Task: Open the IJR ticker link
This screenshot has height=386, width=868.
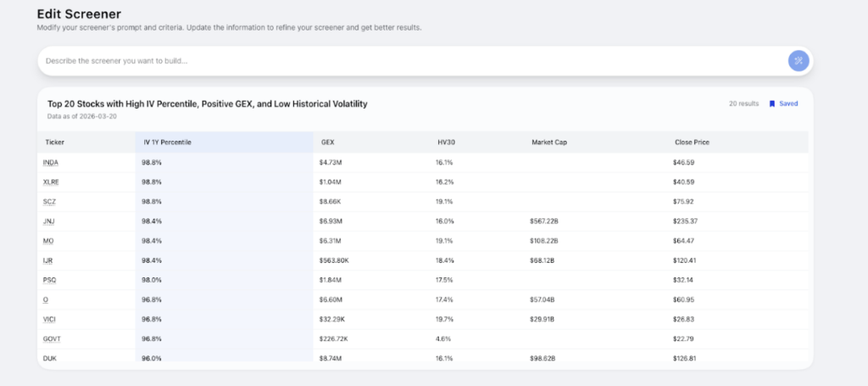Action: [47, 260]
